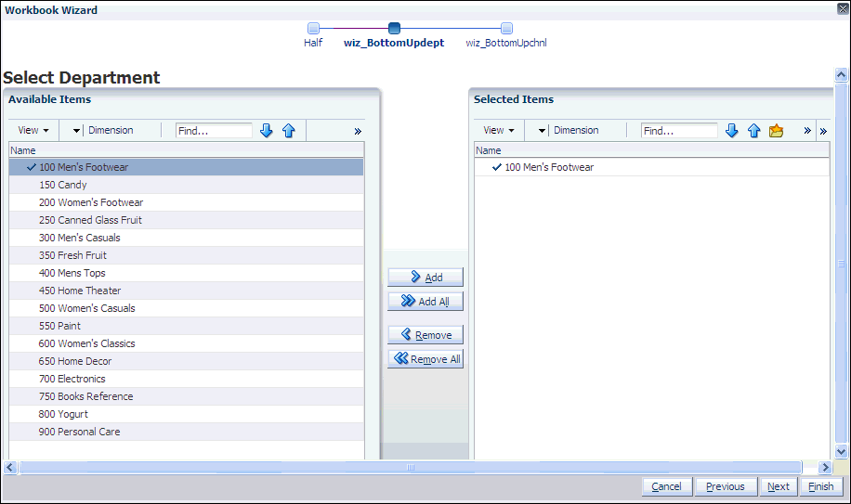Viewport: 851px width, 504px height.
Task: Click Name column header in Available Items
Action: pos(186,150)
